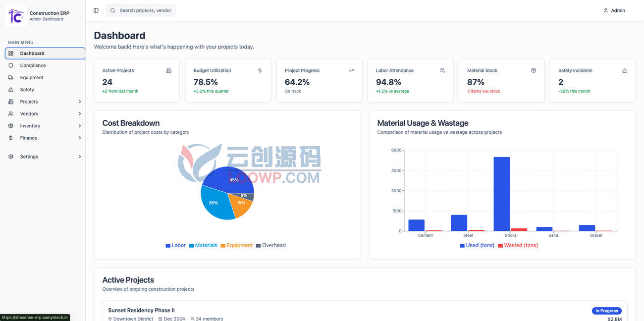The image size is (644, 321).
Task: Toggle the Overhead legend swatch
Action: (258, 246)
